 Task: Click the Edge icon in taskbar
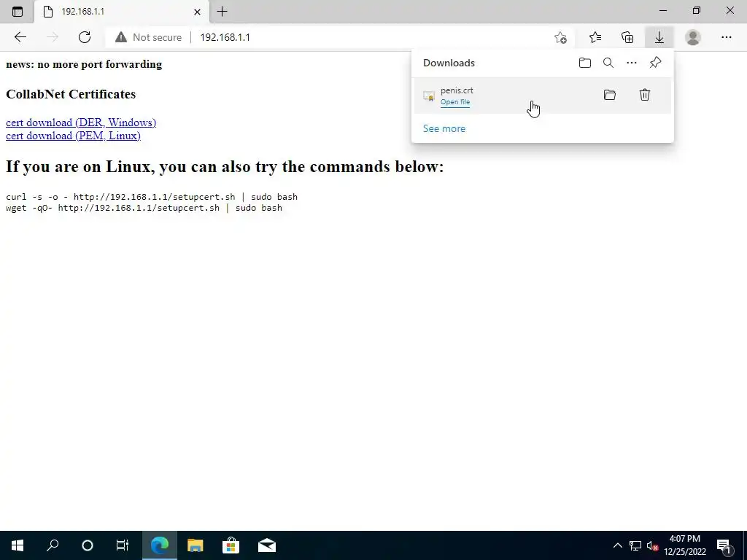pos(160,545)
